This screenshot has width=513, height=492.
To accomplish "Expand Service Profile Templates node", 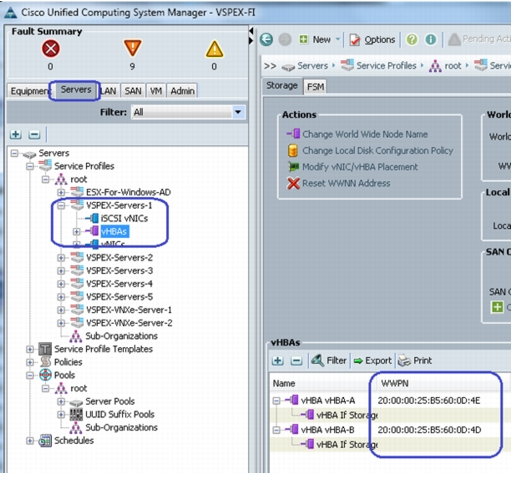I will [x=30, y=349].
